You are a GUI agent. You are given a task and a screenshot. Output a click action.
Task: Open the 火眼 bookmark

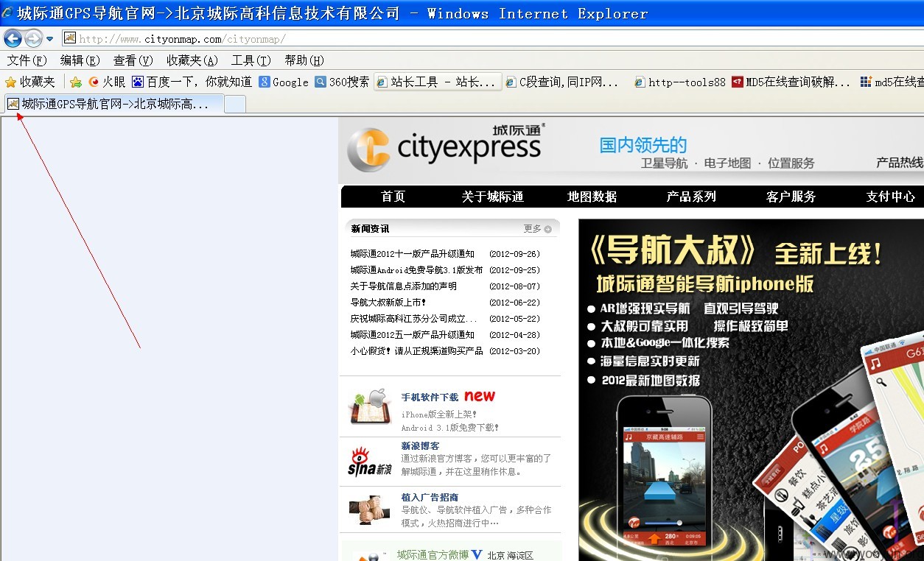[x=107, y=82]
